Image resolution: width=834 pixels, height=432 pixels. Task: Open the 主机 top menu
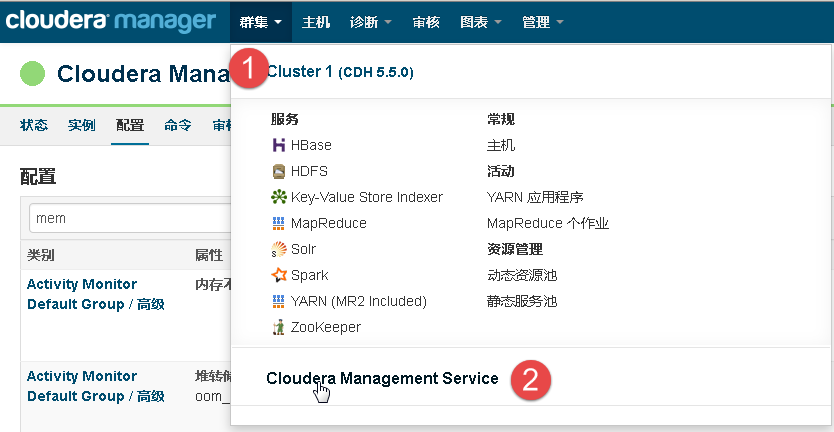click(316, 22)
